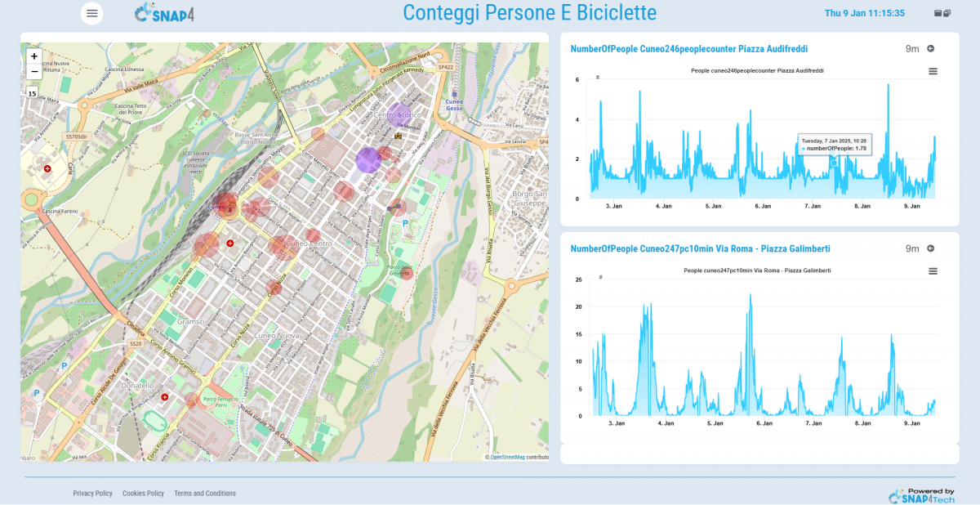Open the Piazza Audifreddi chart context menu

[933, 71]
